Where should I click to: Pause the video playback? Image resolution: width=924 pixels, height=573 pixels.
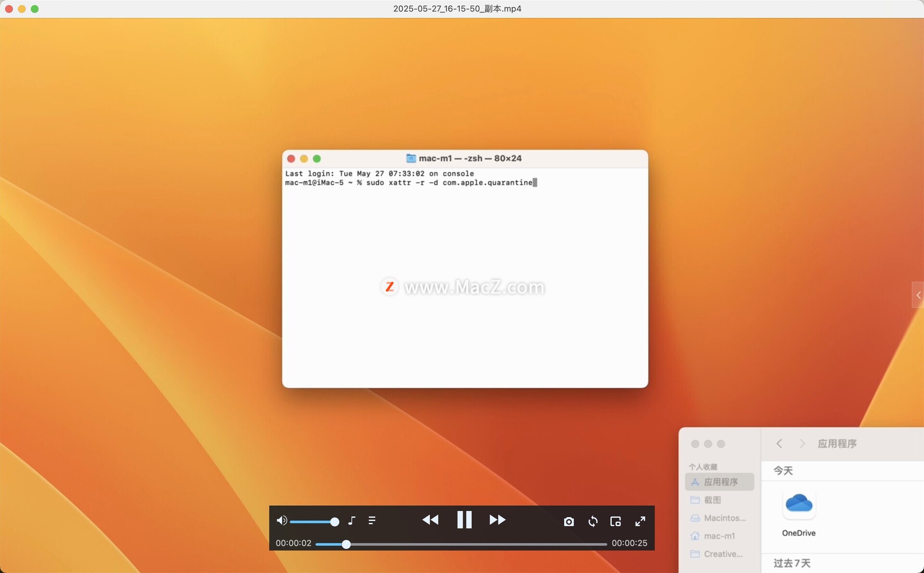click(x=464, y=520)
